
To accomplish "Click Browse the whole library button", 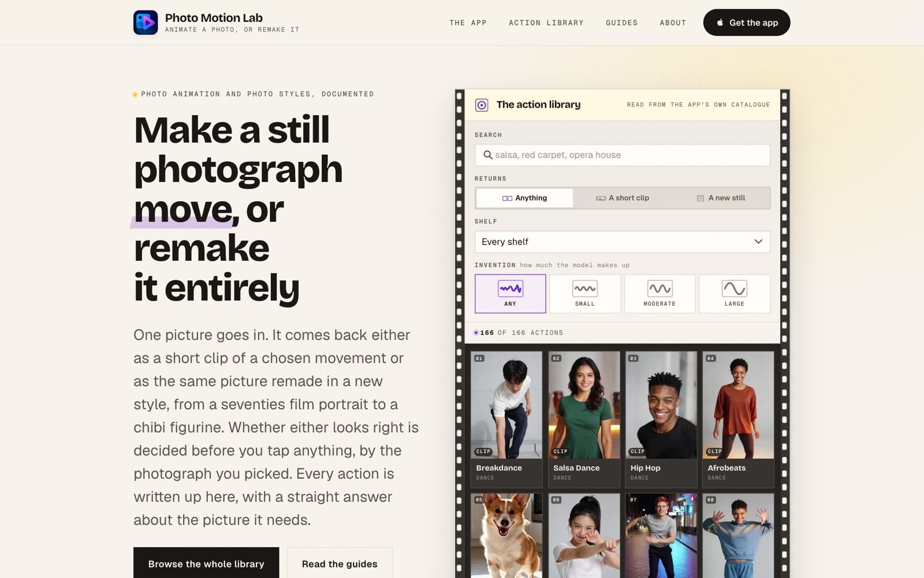I will tap(206, 563).
